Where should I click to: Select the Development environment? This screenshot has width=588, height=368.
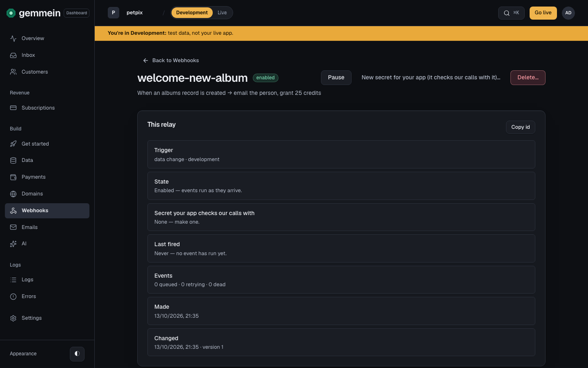tap(192, 13)
